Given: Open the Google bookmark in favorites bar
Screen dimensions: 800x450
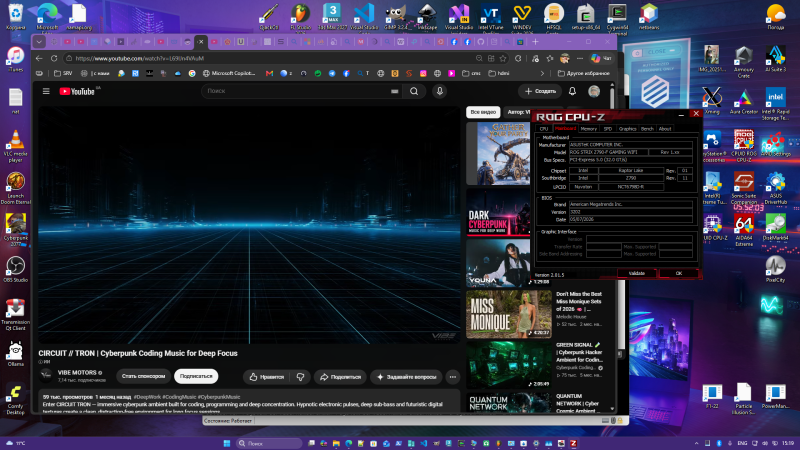Looking at the screenshot, I should 192,73.
